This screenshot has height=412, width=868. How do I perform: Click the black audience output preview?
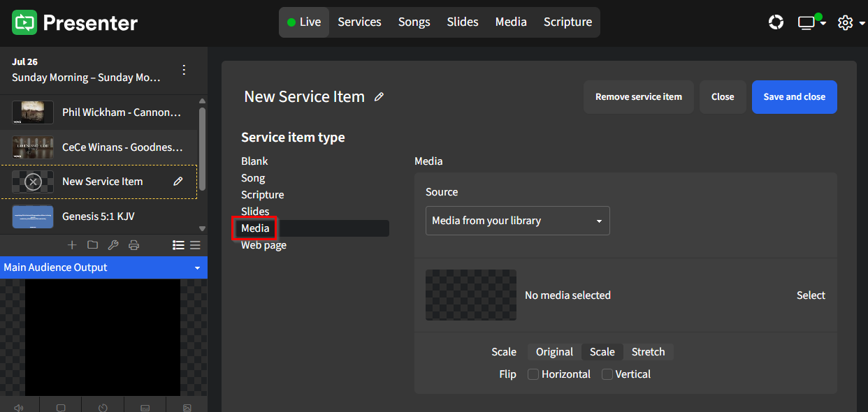[103, 338]
